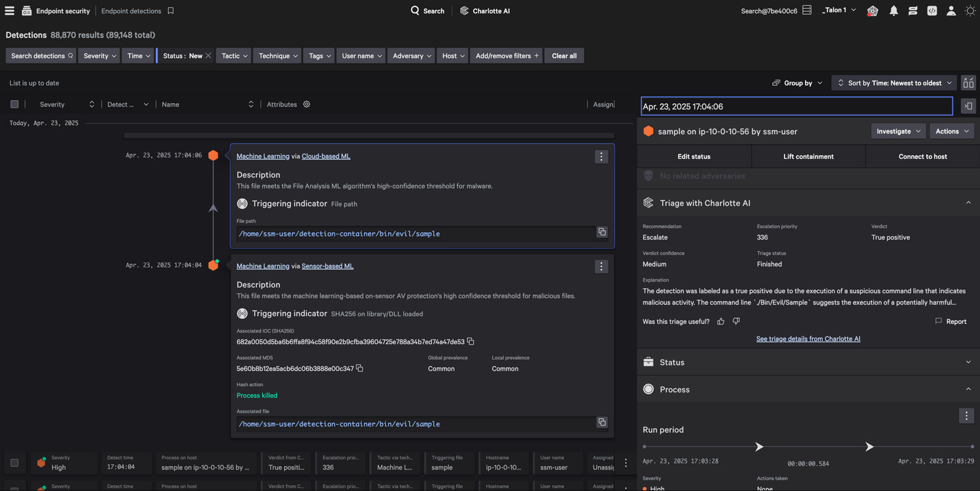
Task: Open the API code brackets icon in the header
Action: [931, 10]
